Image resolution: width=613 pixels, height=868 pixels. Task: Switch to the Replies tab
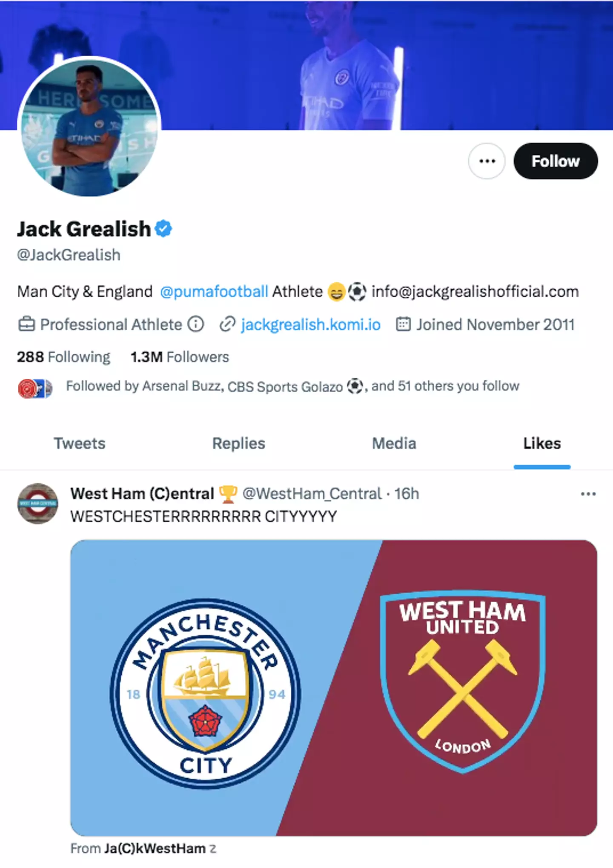[238, 443]
